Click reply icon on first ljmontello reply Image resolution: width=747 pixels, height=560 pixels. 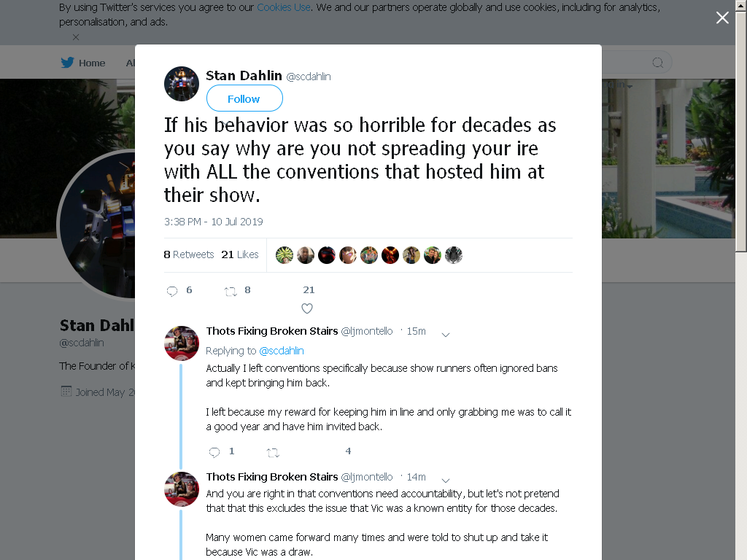pos(214,452)
